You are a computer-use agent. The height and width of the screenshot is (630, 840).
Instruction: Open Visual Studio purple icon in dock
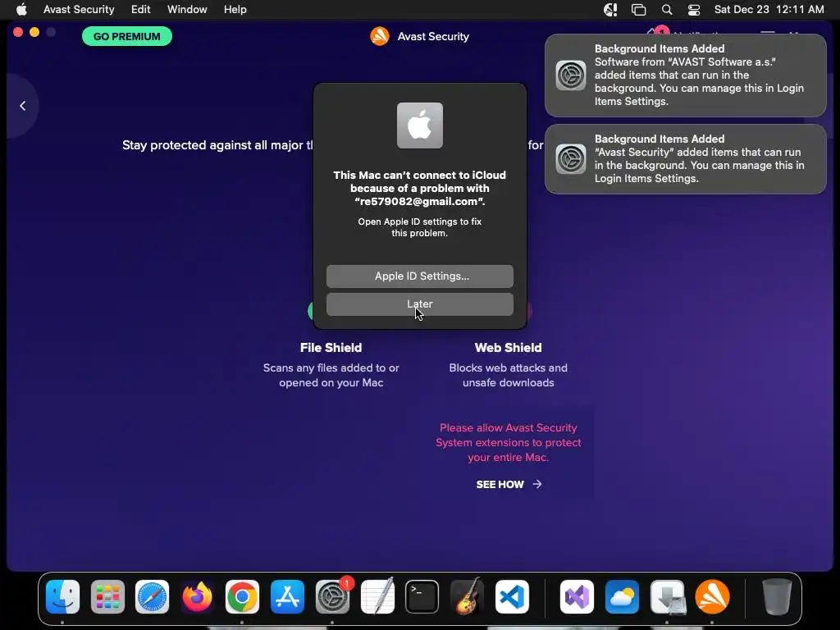coord(577,596)
